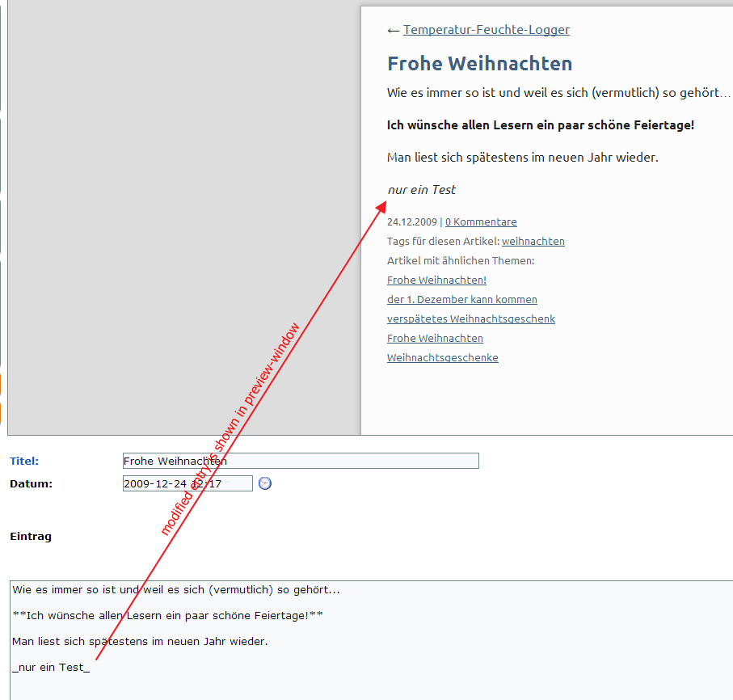Open the "Weihnachtsgeschenke" related article link
Image resolution: width=733 pixels, height=700 pixels.
point(442,358)
